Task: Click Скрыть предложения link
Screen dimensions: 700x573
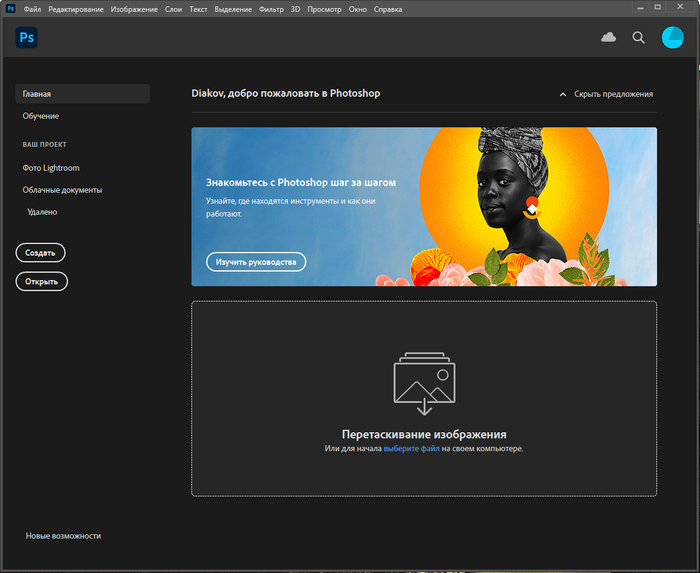Action: point(613,94)
